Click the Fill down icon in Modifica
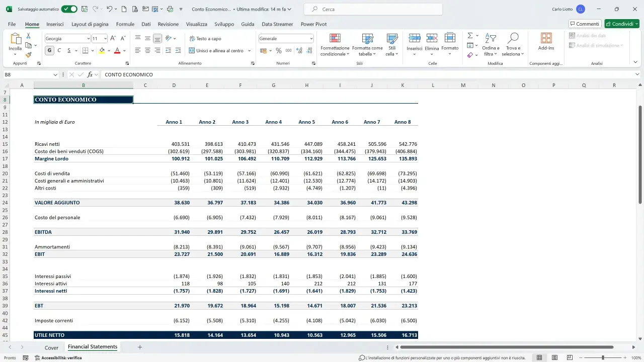 click(470, 45)
